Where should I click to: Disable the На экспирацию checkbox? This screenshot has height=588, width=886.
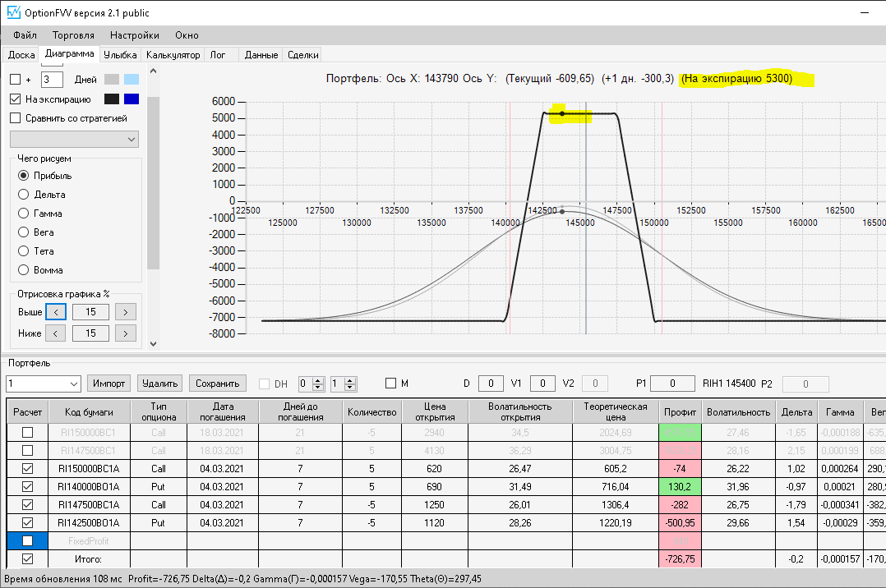pos(15,99)
